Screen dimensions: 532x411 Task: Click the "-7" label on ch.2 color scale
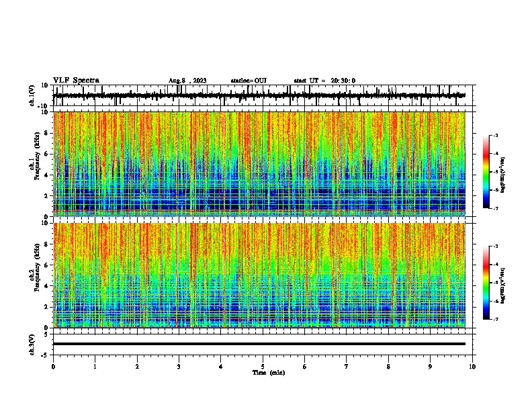click(x=496, y=320)
